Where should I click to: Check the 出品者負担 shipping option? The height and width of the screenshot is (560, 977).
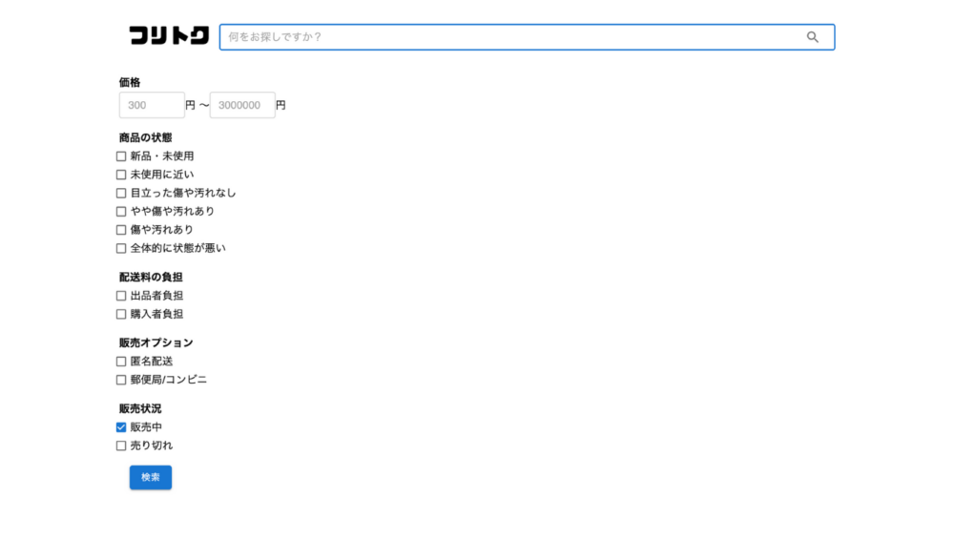click(x=121, y=296)
